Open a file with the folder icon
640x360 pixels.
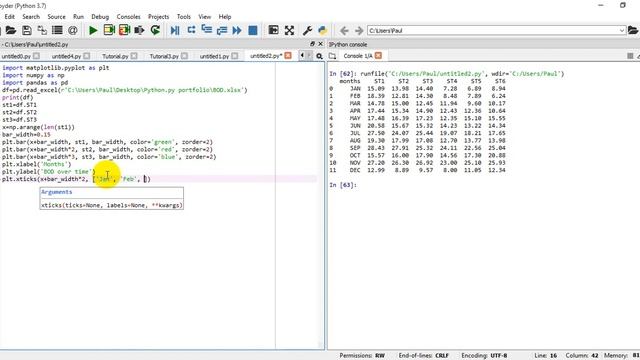11,30
